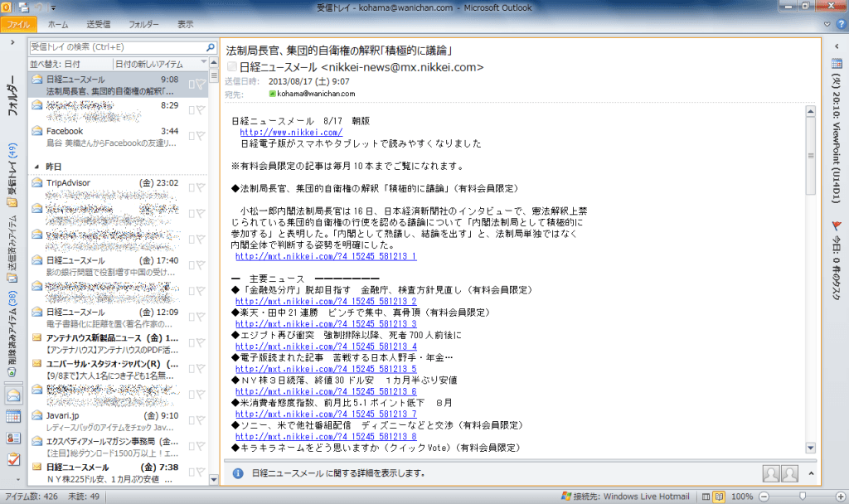
Task: Open the 送受信 ribbon tab
Action: pos(98,24)
